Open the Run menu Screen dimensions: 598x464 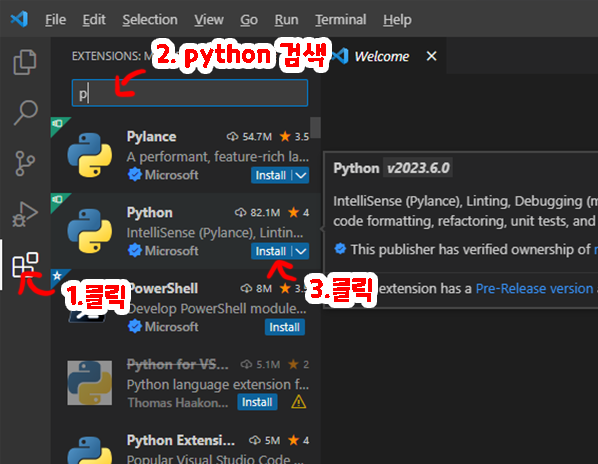[x=286, y=19]
